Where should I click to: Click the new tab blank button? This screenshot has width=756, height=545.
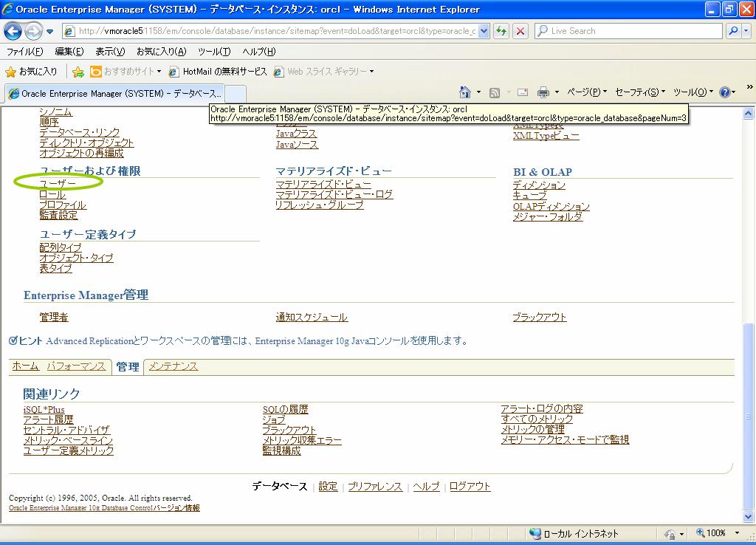236,94
